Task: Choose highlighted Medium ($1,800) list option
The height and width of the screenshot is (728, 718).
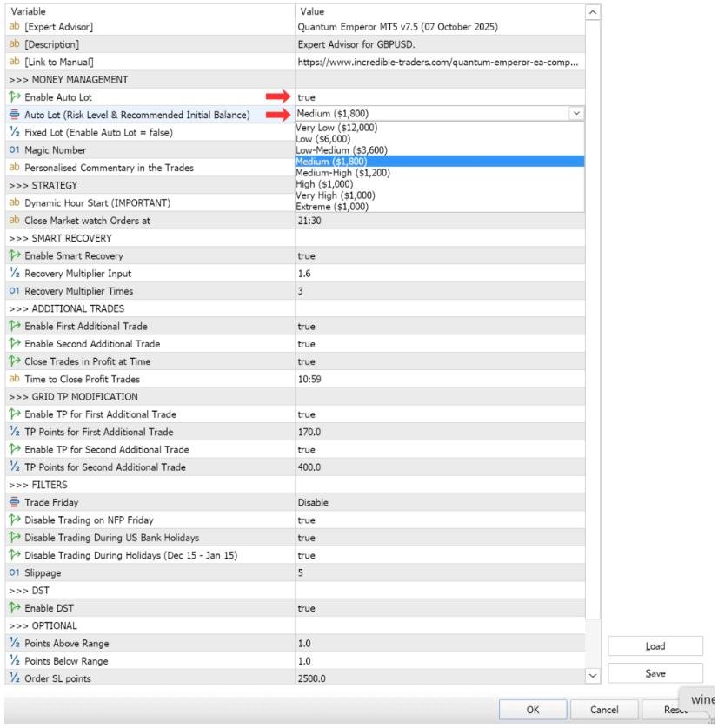Action: pos(440,161)
